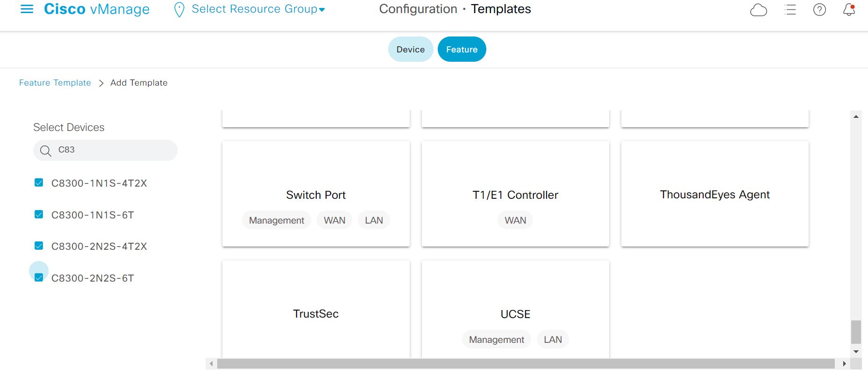Viewport: 868px width, 377px height.
Task: Open the notifications bell
Action: point(849,10)
